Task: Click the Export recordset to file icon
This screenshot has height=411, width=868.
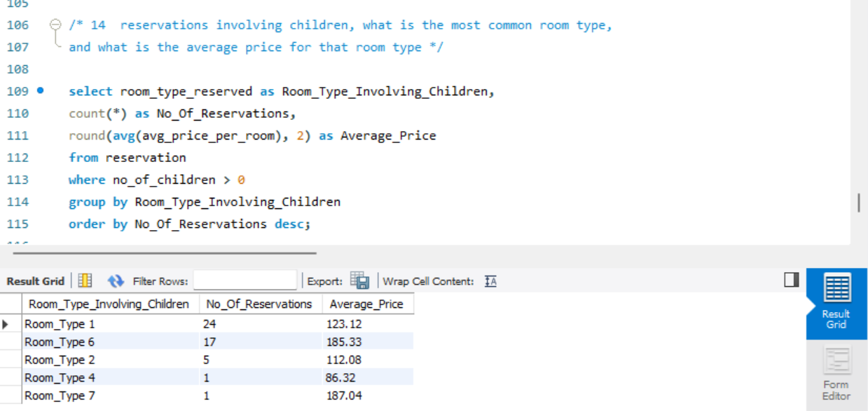Action: click(x=359, y=281)
